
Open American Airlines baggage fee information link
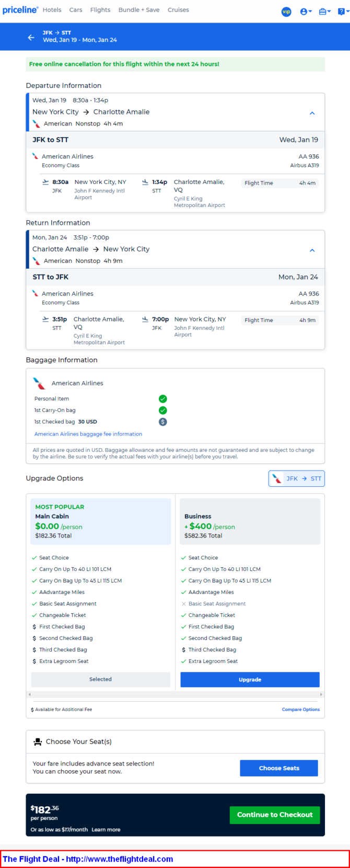pos(88,434)
